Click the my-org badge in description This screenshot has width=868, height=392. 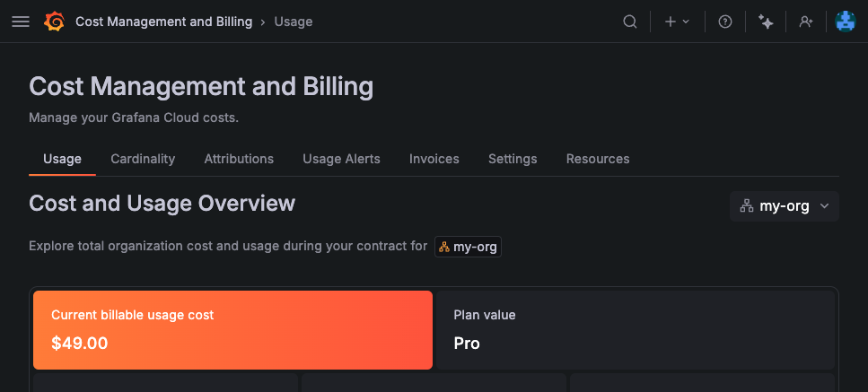click(468, 247)
